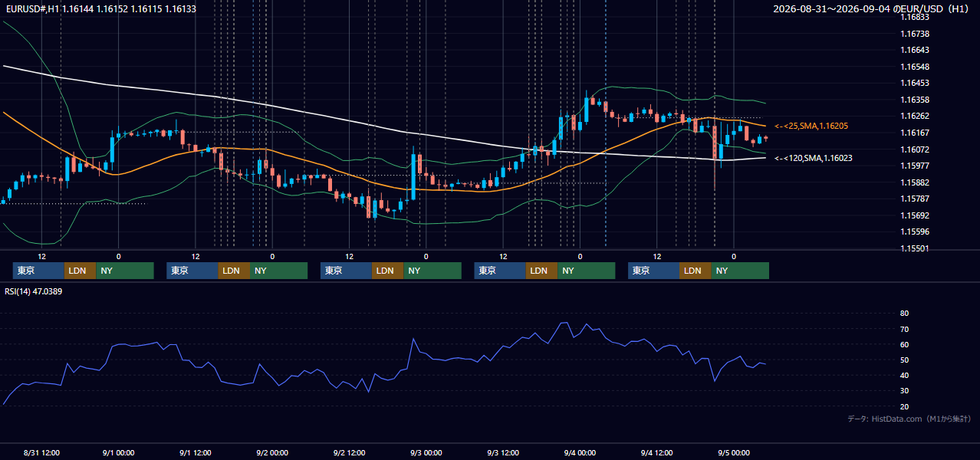980x460 pixels.
Task: Select the NY session block above 9/1 00:00
Action: tap(125, 271)
